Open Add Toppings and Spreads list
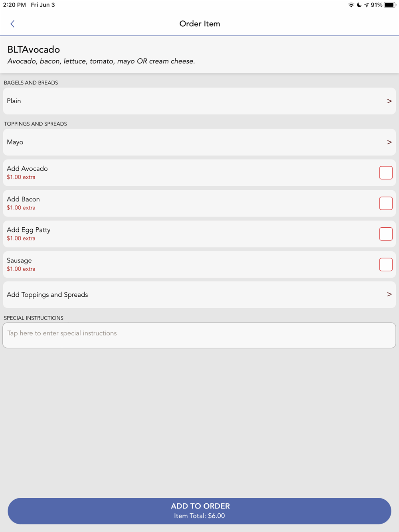Viewport: 399px width, 532px height. pyautogui.click(x=199, y=295)
